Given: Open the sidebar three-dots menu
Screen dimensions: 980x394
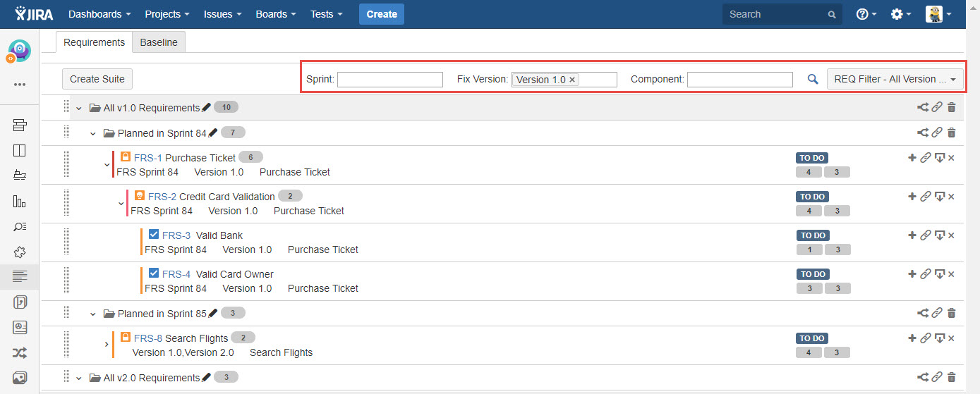Looking at the screenshot, I should tap(19, 85).
